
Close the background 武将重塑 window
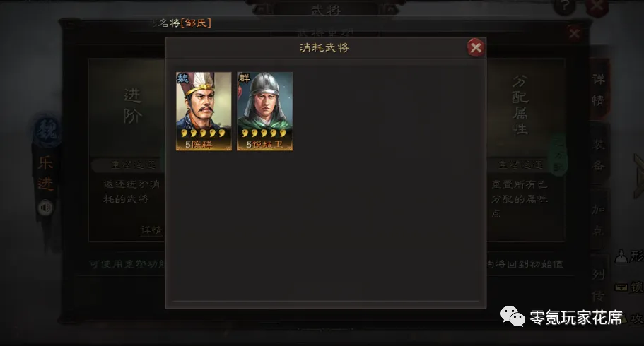pyautogui.click(x=574, y=33)
